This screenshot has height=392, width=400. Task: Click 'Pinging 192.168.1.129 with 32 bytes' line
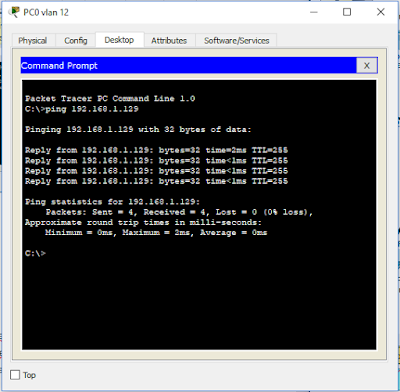point(138,130)
